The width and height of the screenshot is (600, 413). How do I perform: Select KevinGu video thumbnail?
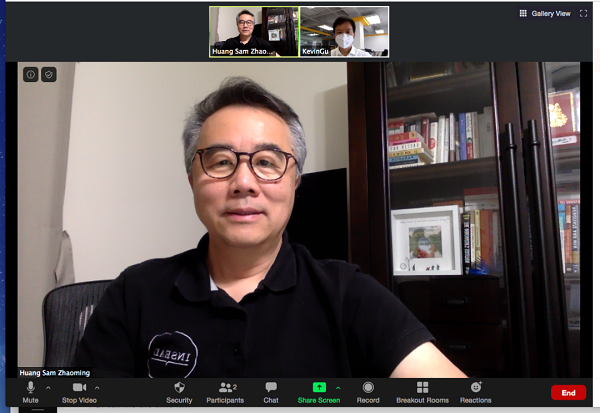[x=344, y=31]
